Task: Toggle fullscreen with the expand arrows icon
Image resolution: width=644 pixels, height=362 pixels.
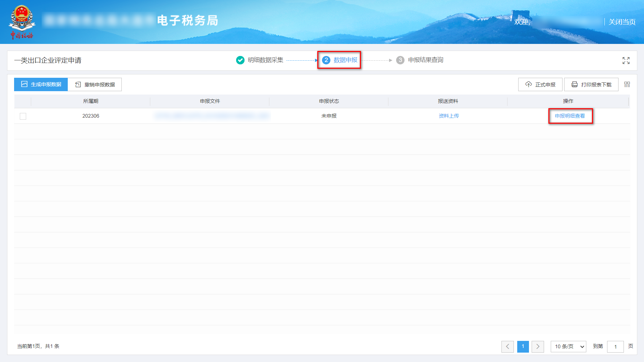Action: (626, 60)
